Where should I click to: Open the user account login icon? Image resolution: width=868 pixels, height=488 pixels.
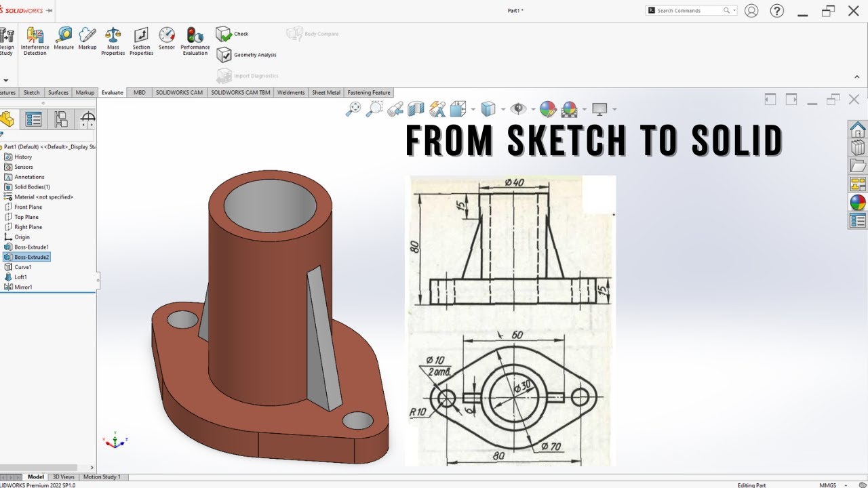click(x=751, y=11)
